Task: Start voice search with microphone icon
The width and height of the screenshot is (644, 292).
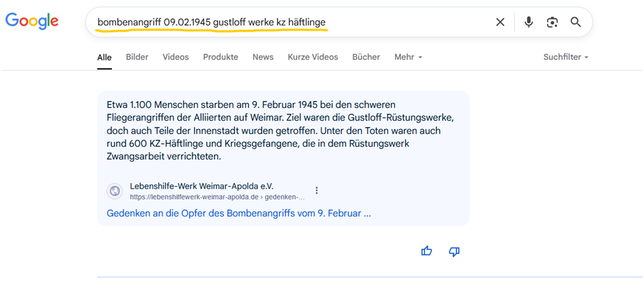Action: click(x=529, y=22)
